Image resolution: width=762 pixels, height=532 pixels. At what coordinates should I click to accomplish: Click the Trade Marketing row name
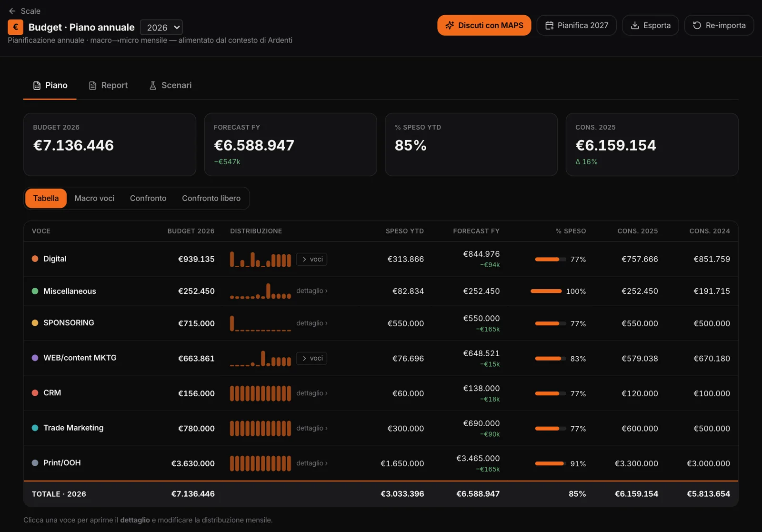pyautogui.click(x=73, y=428)
